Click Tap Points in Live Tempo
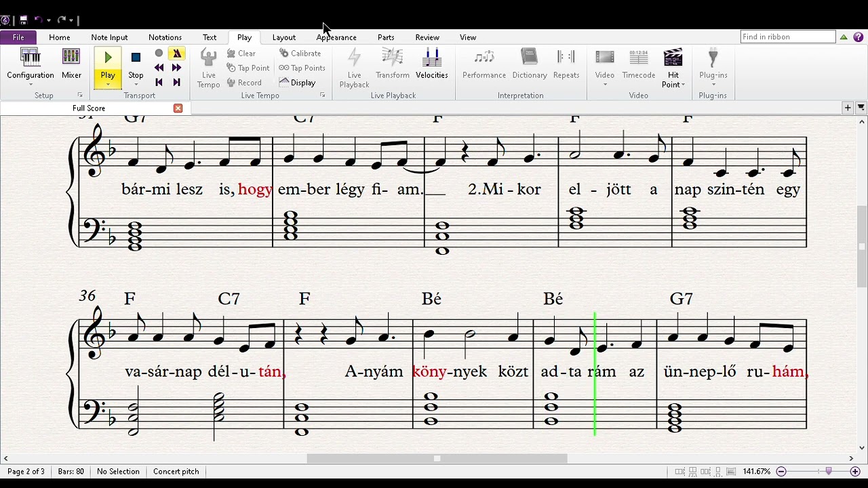The width and height of the screenshot is (868, 488). [302, 68]
